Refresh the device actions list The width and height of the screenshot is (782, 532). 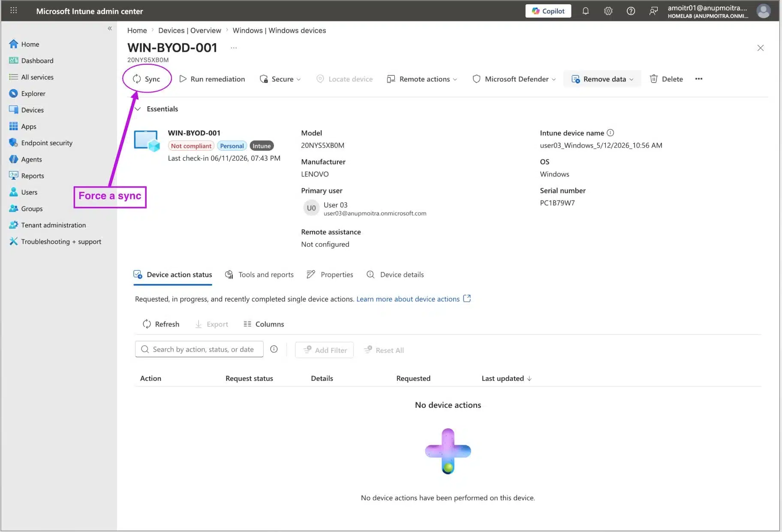click(161, 324)
